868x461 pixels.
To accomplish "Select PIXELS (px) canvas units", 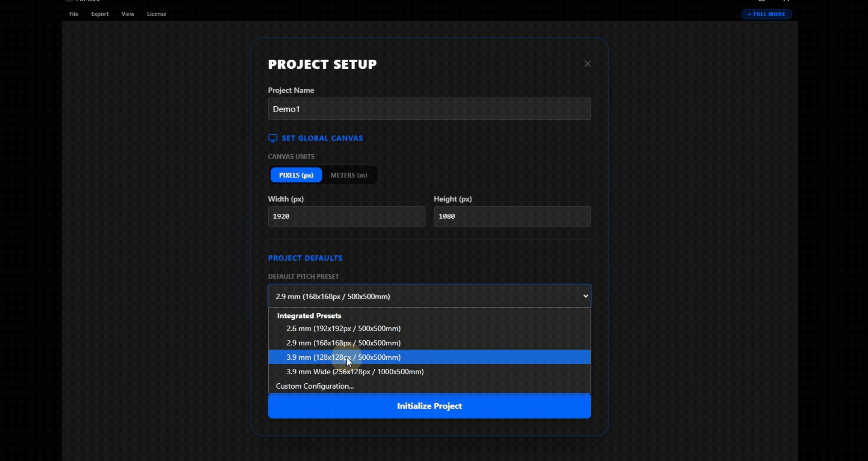I will point(296,175).
